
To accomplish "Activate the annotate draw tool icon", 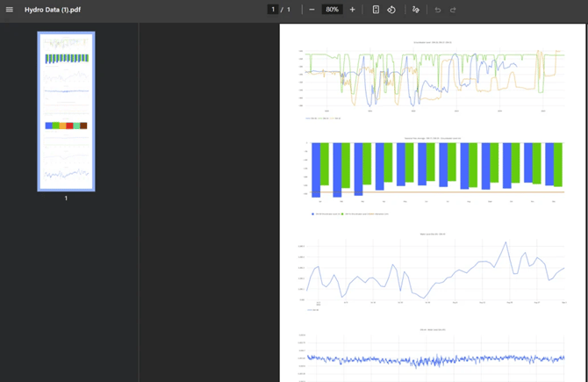I will point(416,10).
